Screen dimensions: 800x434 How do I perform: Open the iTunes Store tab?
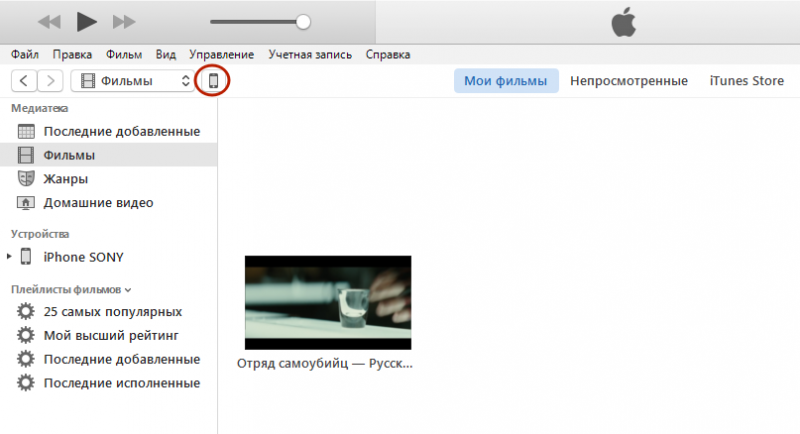(746, 81)
